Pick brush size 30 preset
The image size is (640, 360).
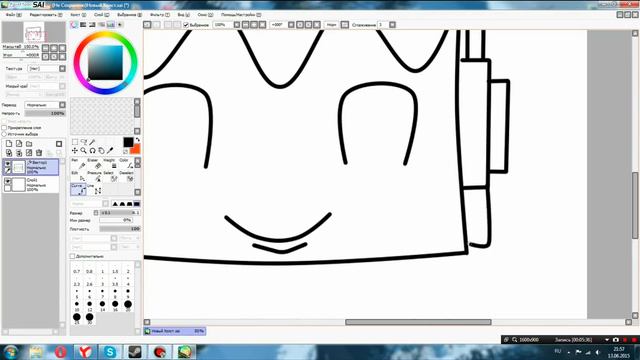pyautogui.click(x=89, y=318)
